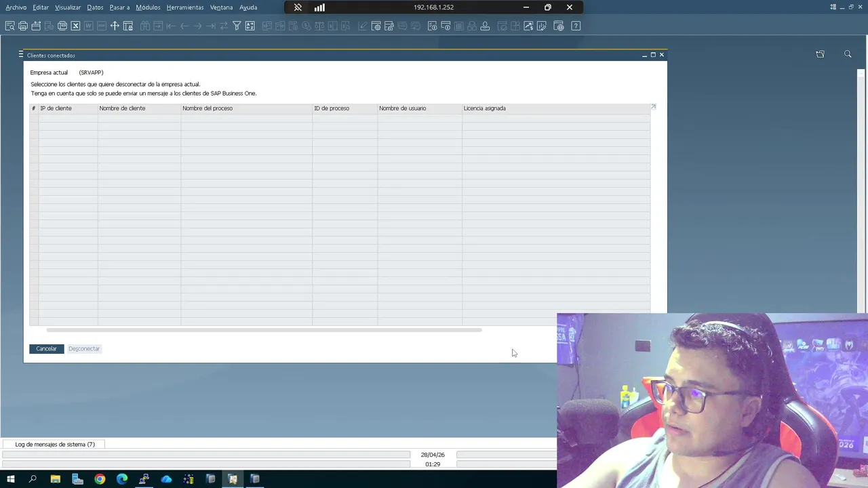Open Windows Start menu
The height and width of the screenshot is (488, 868).
point(10,479)
